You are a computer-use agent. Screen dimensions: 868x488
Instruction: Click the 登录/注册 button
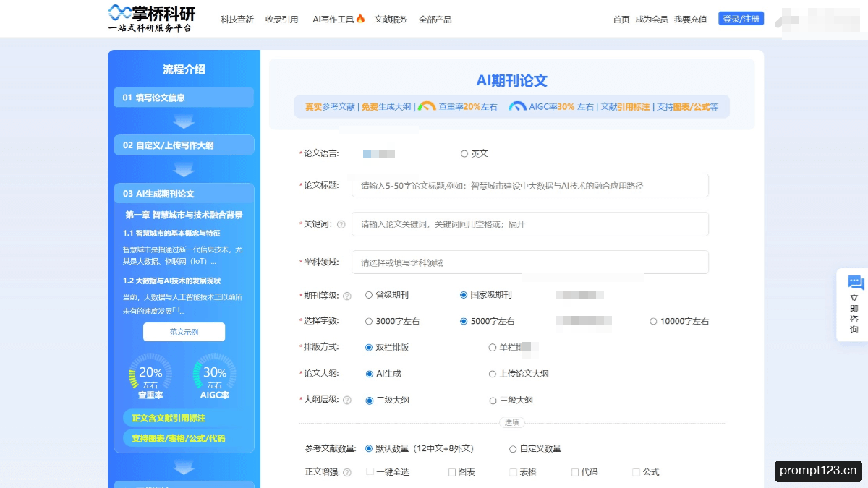pyautogui.click(x=741, y=19)
